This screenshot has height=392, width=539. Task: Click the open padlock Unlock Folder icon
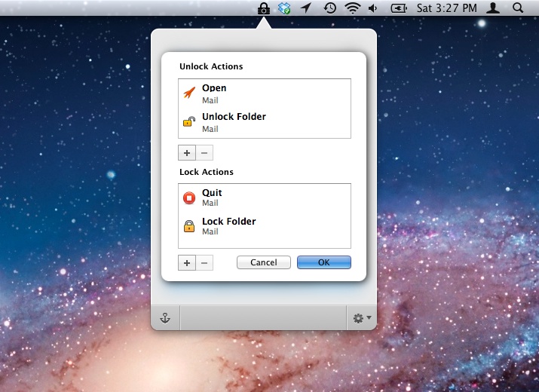coord(189,121)
